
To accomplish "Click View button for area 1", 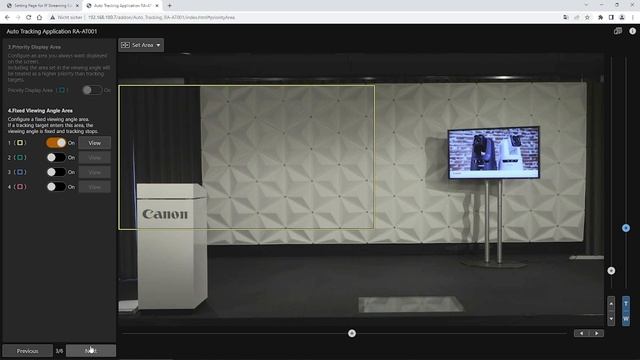I will (94, 143).
